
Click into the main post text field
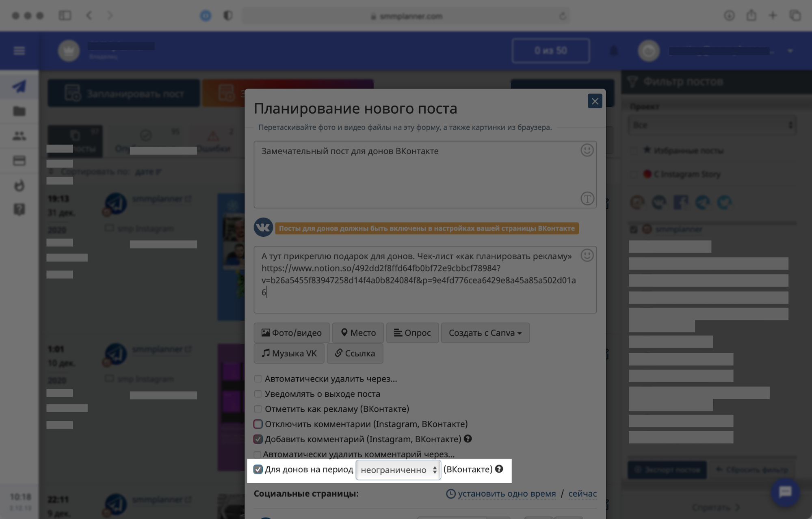point(425,175)
